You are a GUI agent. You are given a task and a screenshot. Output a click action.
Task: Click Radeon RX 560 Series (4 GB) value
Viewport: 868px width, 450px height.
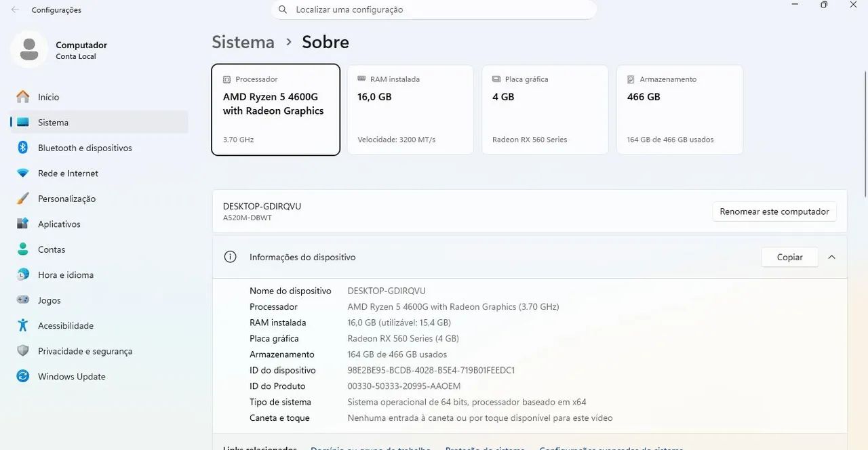[403, 339]
